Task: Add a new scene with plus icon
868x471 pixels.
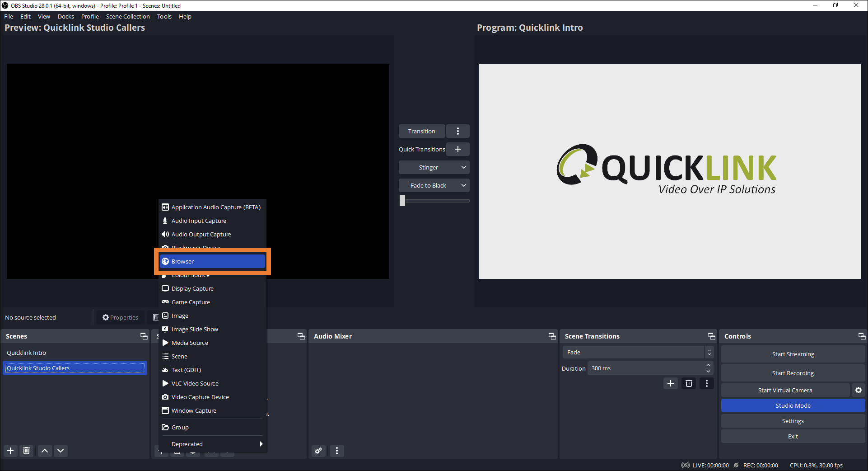Action: pyautogui.click(x=10, y=451)
